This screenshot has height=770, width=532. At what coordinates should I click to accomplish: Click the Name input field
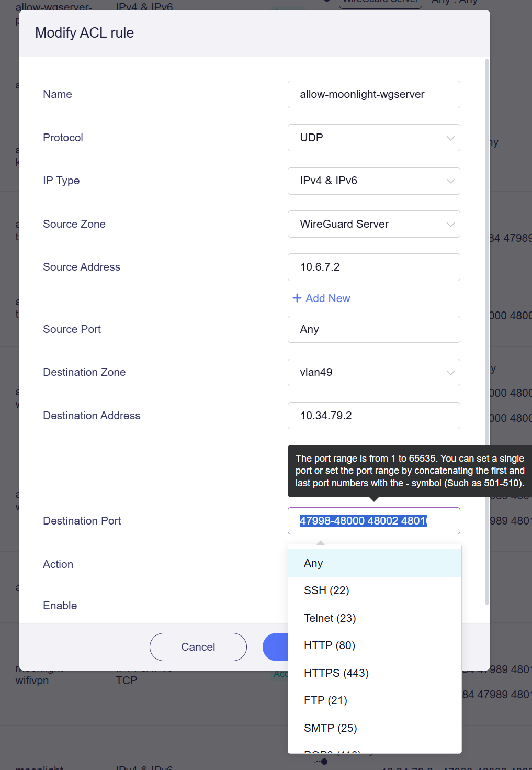373,94
